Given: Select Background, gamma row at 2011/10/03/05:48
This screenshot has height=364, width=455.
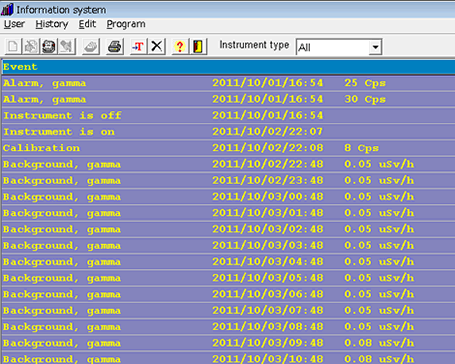Looking at the screenshot, I should (228, 278).
